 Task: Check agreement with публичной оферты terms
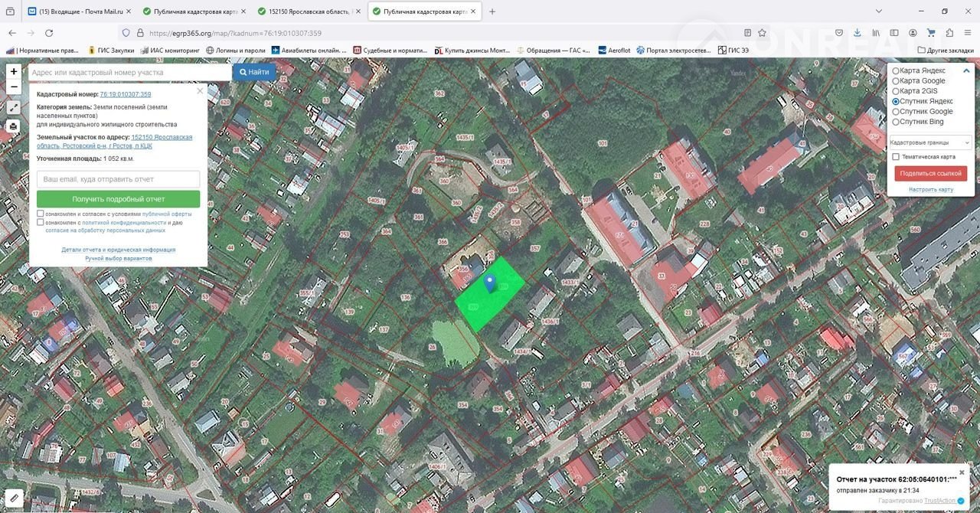[x=41, y=214]
